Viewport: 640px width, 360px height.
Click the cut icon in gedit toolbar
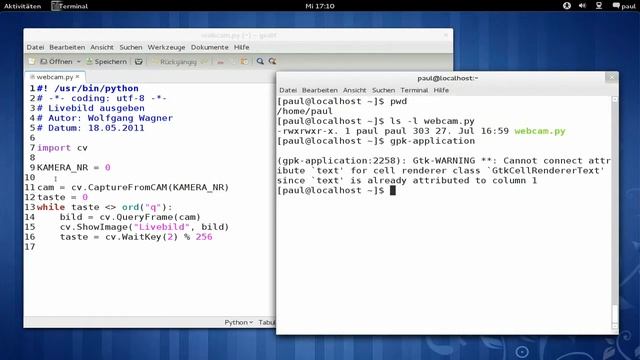click(x=220, y=62)
